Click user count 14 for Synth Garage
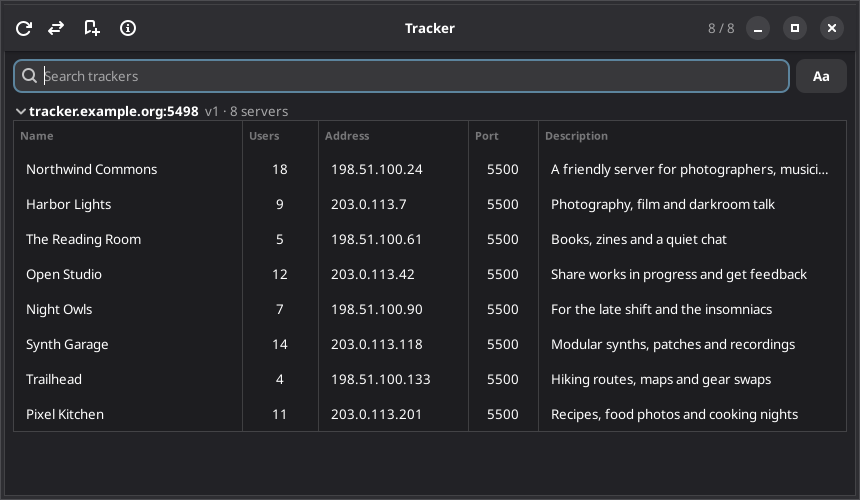Viewport: 860px width, 500px height. 280,345
